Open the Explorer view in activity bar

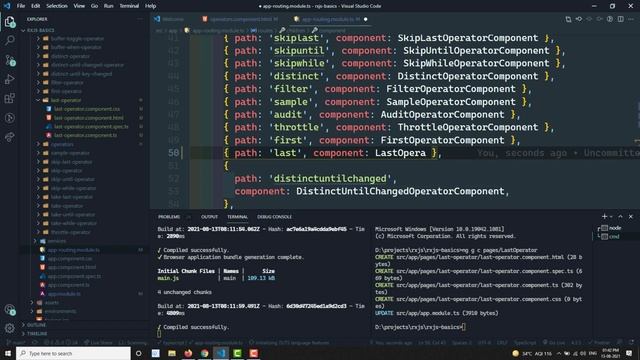point(10,22)
